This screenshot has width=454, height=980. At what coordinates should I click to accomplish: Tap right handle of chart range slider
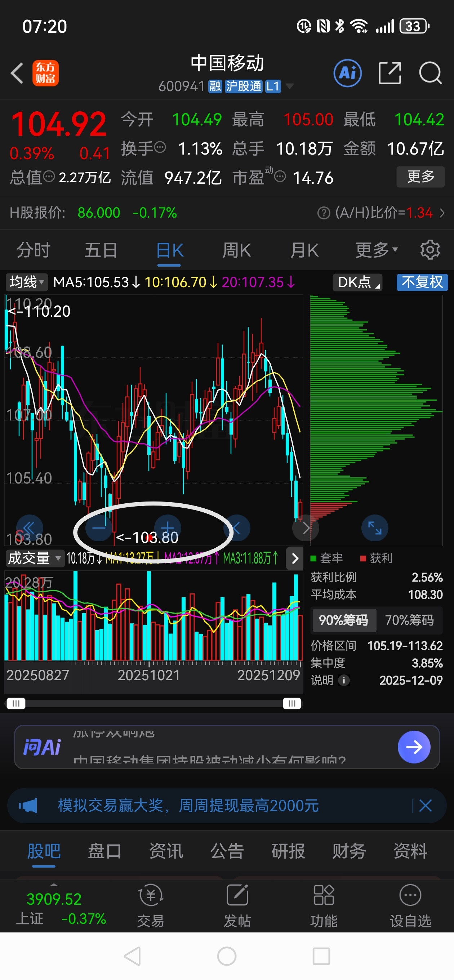pos(292,703)
